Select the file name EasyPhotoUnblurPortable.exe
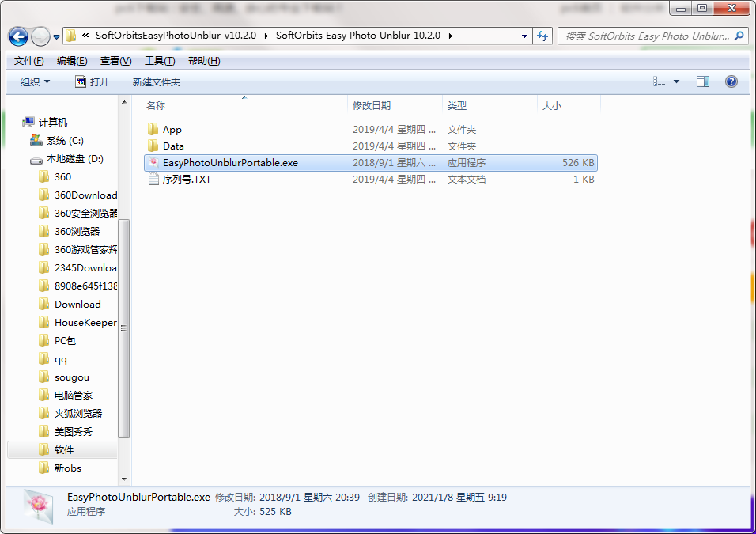This screenshot has height=534, width=756. pos(230,162)
